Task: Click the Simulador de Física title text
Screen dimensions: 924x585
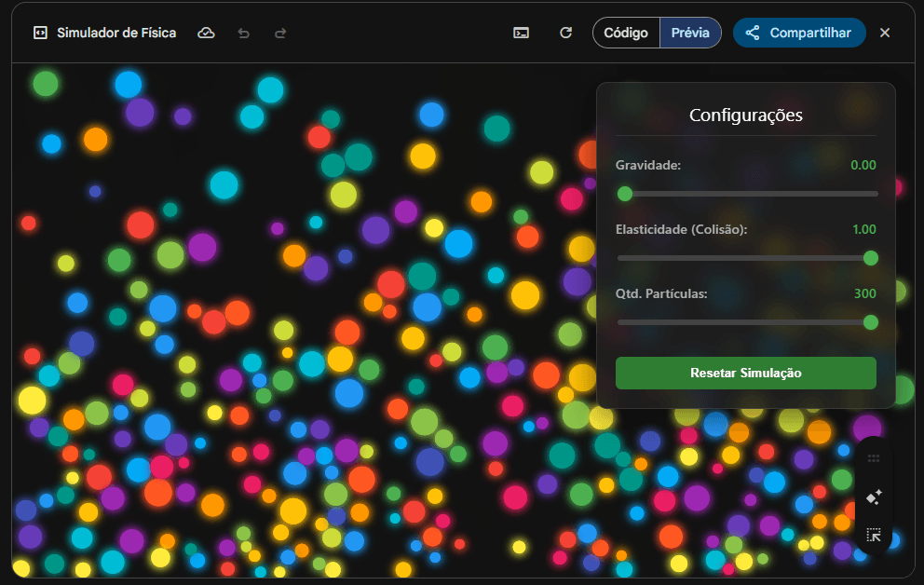Action: pyautogui.click(x=116, y=33)
